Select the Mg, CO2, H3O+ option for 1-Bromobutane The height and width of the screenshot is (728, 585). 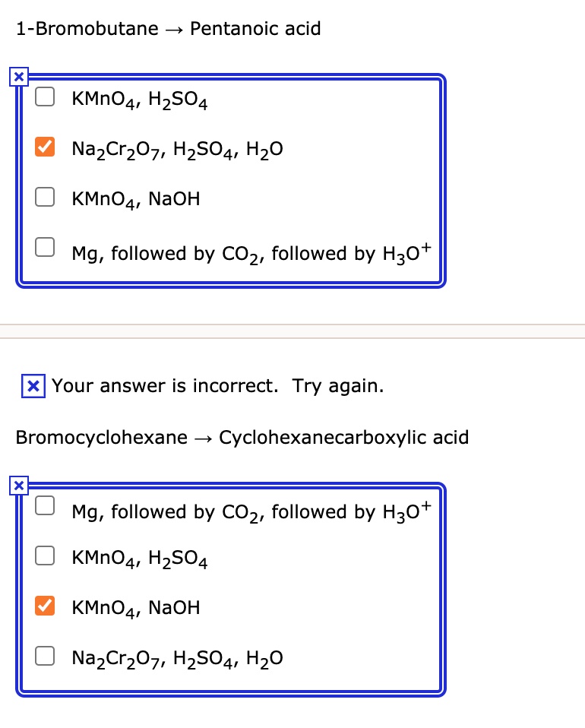[45, 246]
